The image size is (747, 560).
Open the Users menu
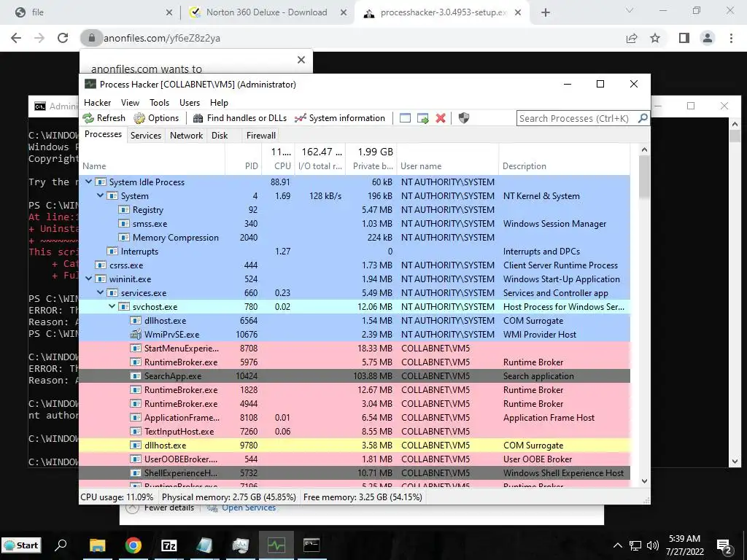tap(190, 102)
